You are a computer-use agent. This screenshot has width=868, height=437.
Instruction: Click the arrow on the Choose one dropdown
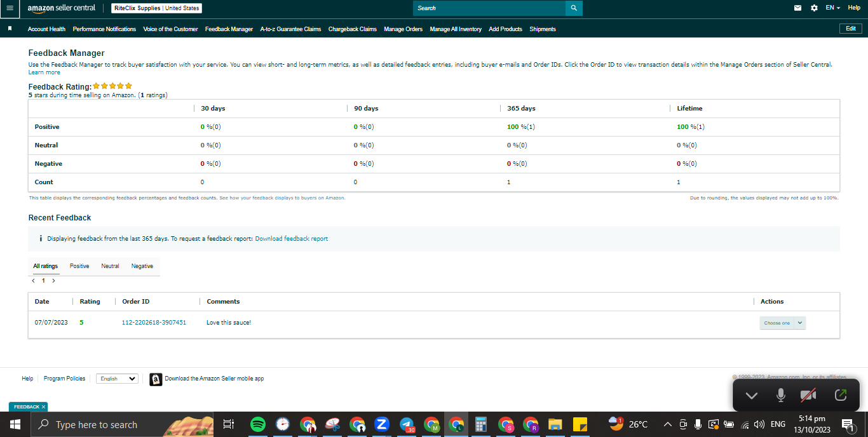(x=800, y=323)
